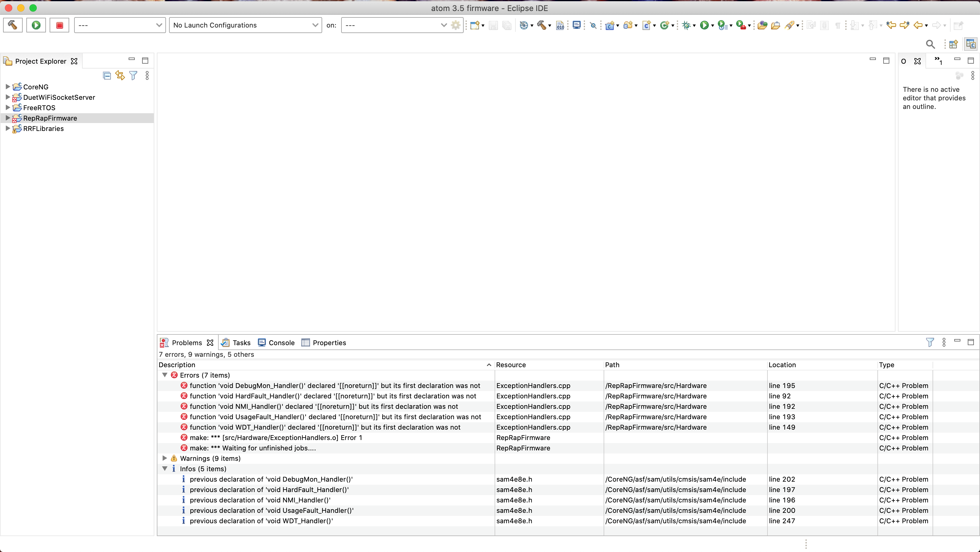Click the Search flashlight toolbar icon
Image resolution: width=980 pixels, height=552 pixels.
790,25
